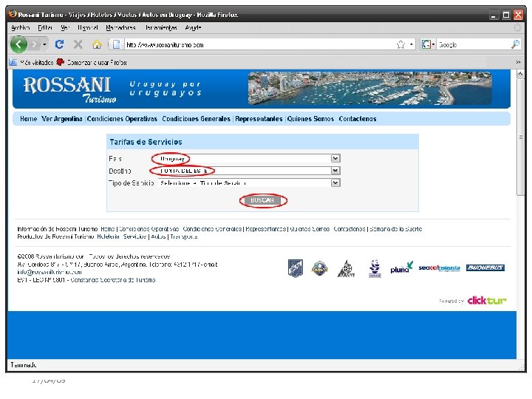
Task: Click the page identity icon in address bar
Action: pos(117,44)
